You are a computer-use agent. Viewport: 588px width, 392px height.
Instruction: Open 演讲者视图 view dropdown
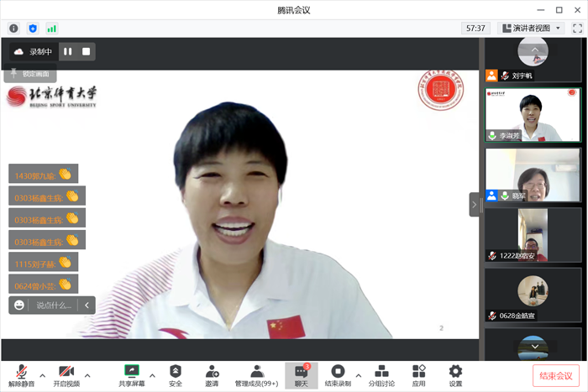[531, 28]
